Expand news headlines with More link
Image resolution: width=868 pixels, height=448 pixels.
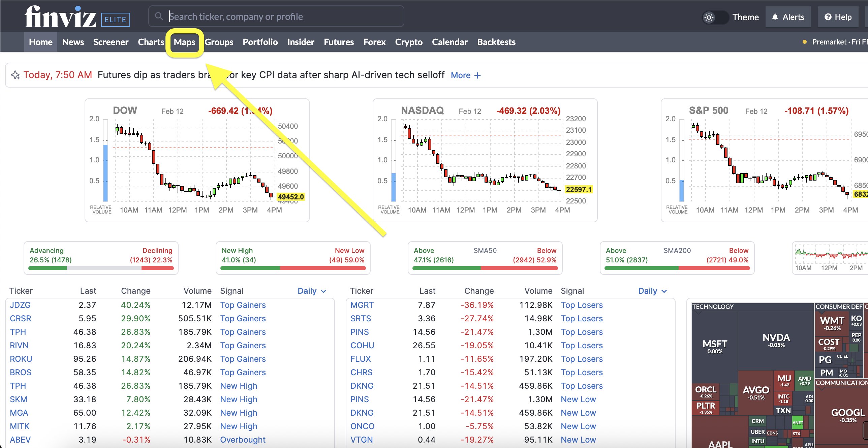click(460, 75)
